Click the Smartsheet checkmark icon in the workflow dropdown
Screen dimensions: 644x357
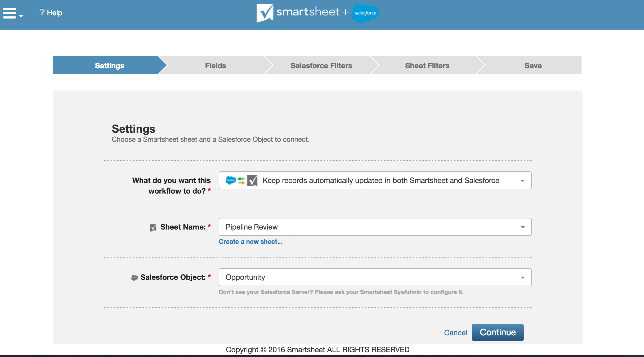tap(252, 180)
